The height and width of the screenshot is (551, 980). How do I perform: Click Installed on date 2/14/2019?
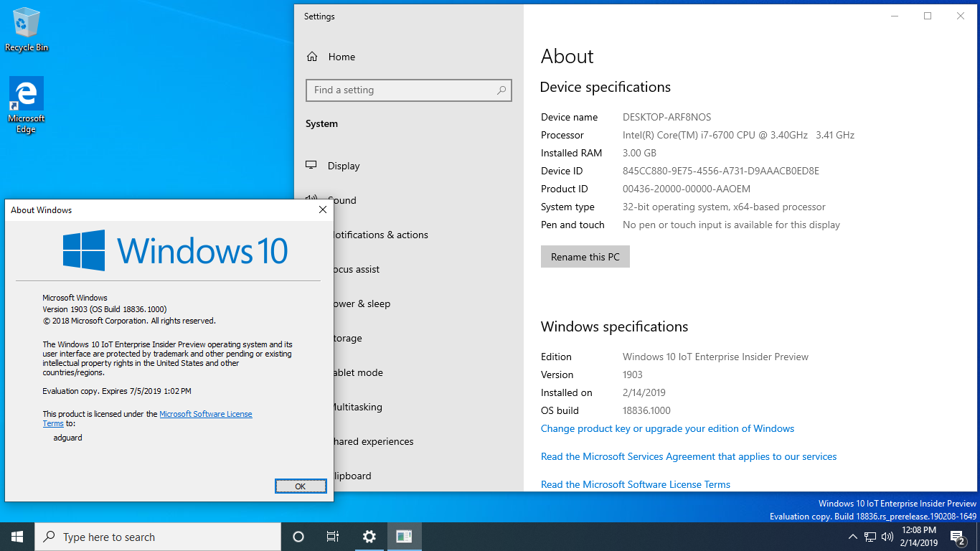click(x=644, y=392)
